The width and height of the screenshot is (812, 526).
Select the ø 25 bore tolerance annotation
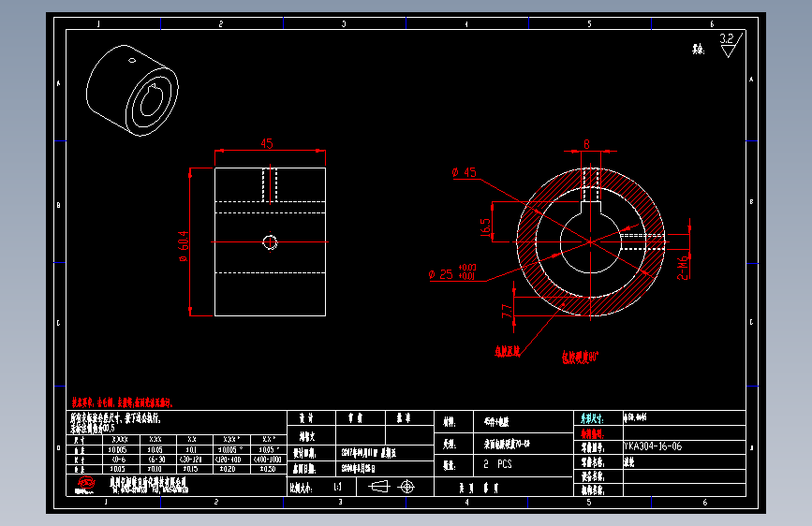pyautogui.click(x=452, y=272)
